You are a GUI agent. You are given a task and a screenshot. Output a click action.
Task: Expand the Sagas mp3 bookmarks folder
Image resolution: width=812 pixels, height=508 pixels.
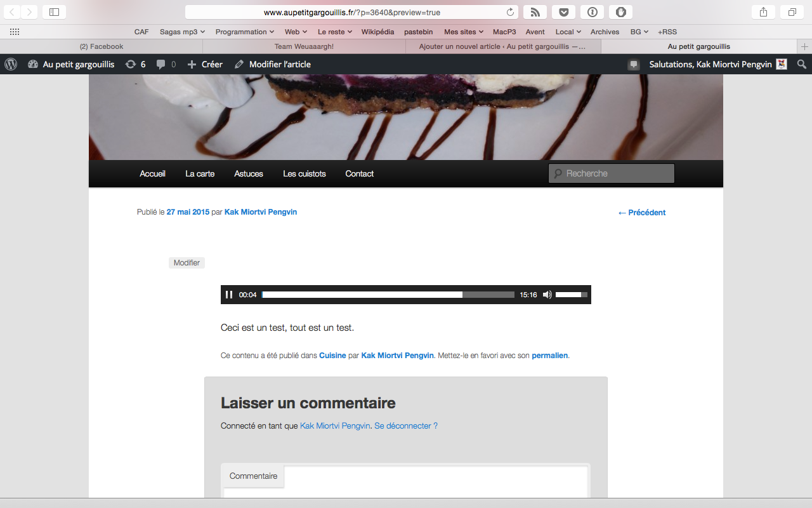pyautogui.click(x=182, y=32)
